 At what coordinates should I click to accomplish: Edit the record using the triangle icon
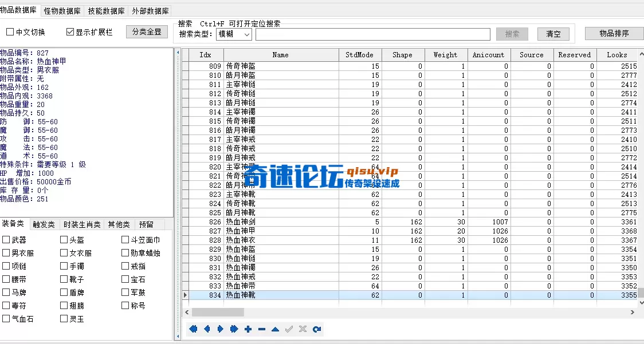coord(275,329)
